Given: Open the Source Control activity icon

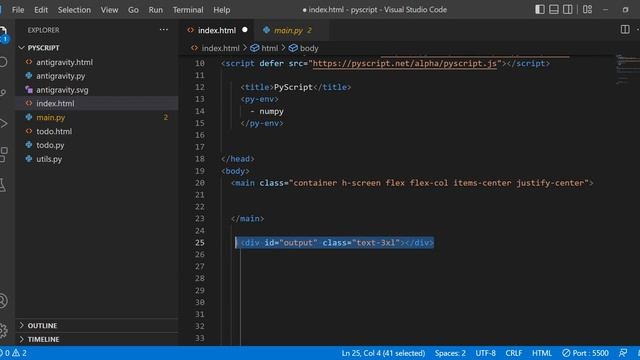Looking at the screenshot, I should click(x=3, y=93).
